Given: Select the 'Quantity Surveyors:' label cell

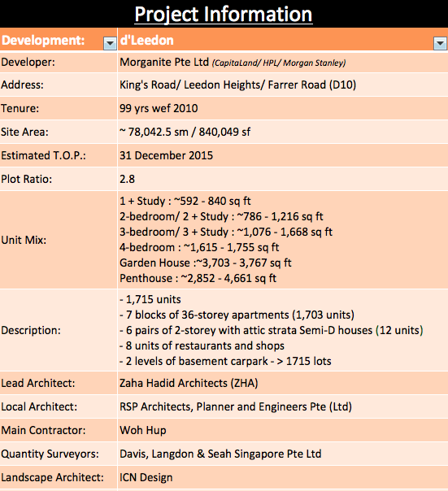Looking at the screenshot, I should [x=59, y=454].
